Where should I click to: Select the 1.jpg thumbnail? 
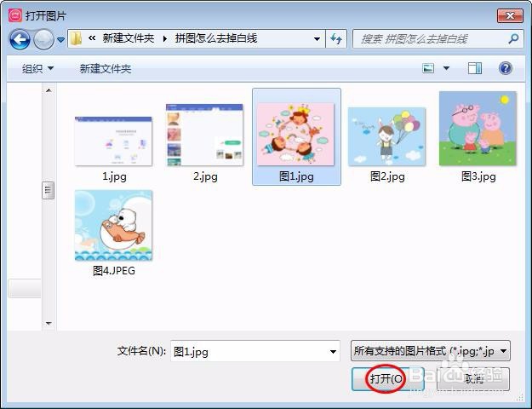113,141
